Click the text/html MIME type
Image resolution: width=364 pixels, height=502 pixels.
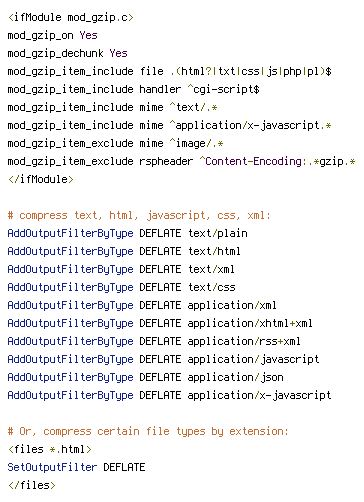click(214, 251)
